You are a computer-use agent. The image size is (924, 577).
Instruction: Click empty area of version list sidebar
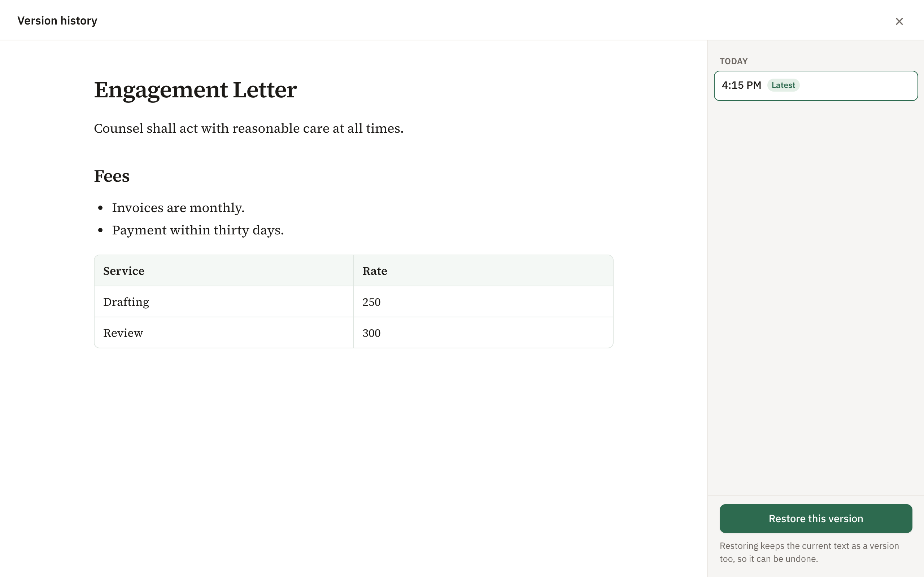pyautogui.click(x=816, y=298)
